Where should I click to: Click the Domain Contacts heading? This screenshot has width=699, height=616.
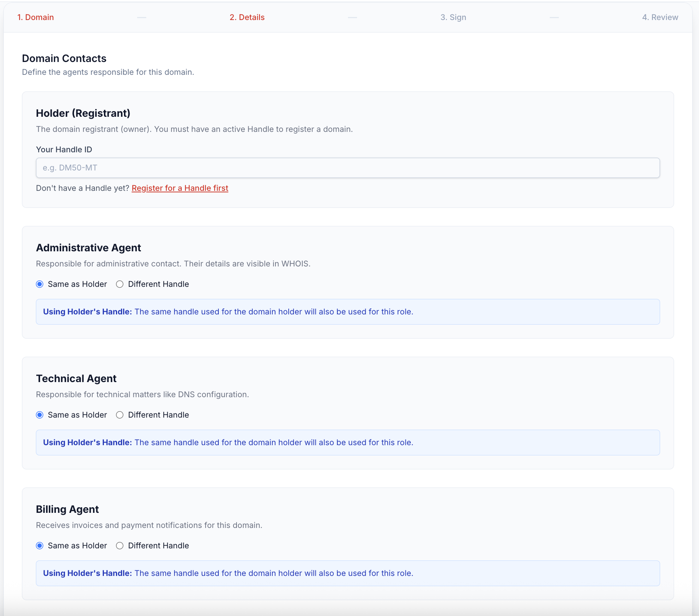[64, 59]
